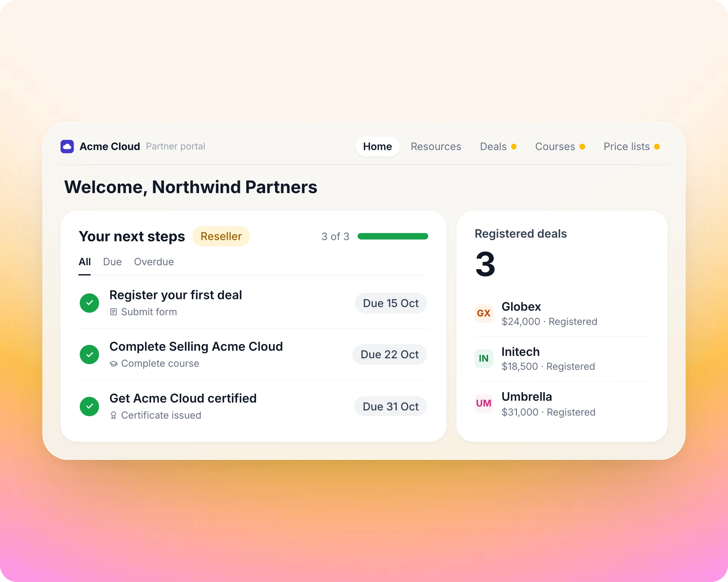Open the Get Acme Cloud certified step
Screen dimensions: 728x582
253,406
